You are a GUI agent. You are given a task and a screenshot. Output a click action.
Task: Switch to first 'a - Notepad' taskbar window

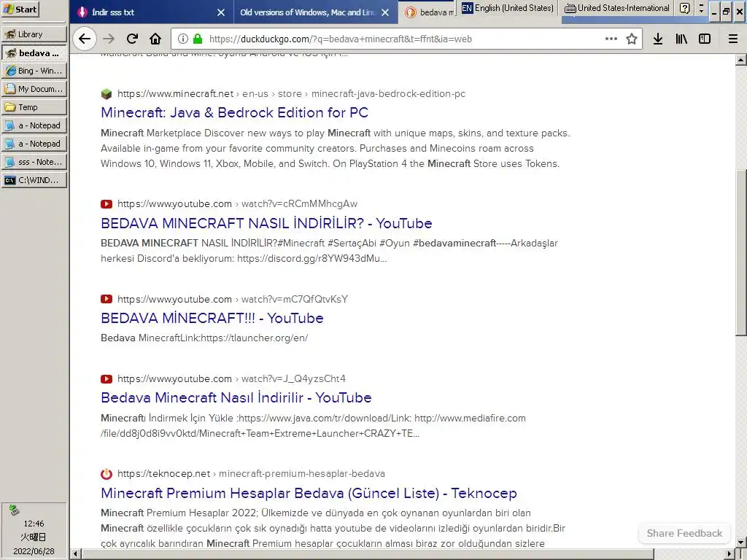[34, 125]
